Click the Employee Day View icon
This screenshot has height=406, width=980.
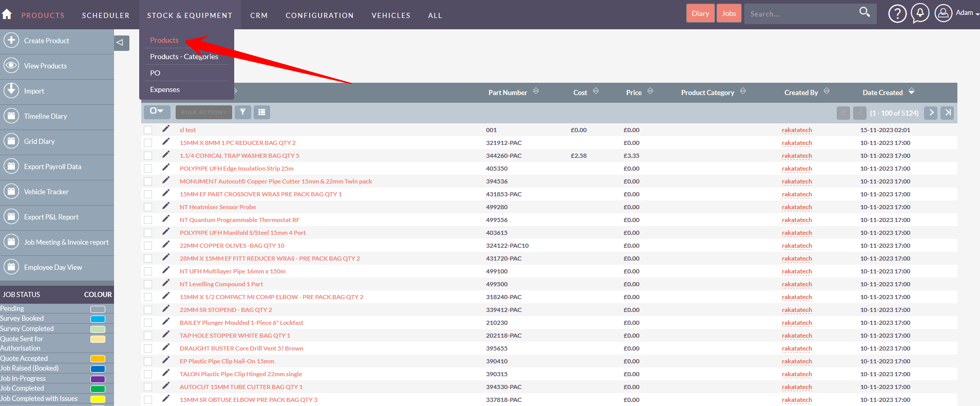pos(11,267)
